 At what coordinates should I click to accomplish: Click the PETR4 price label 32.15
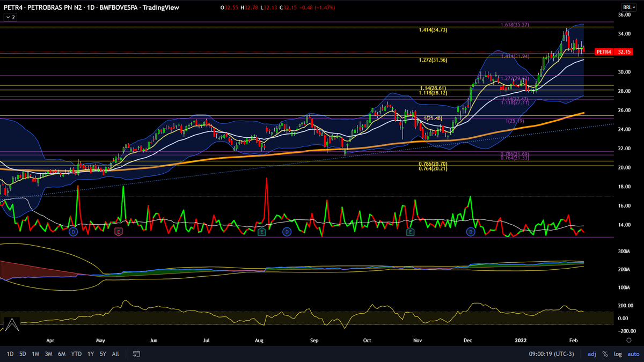[x=615, y=52]
